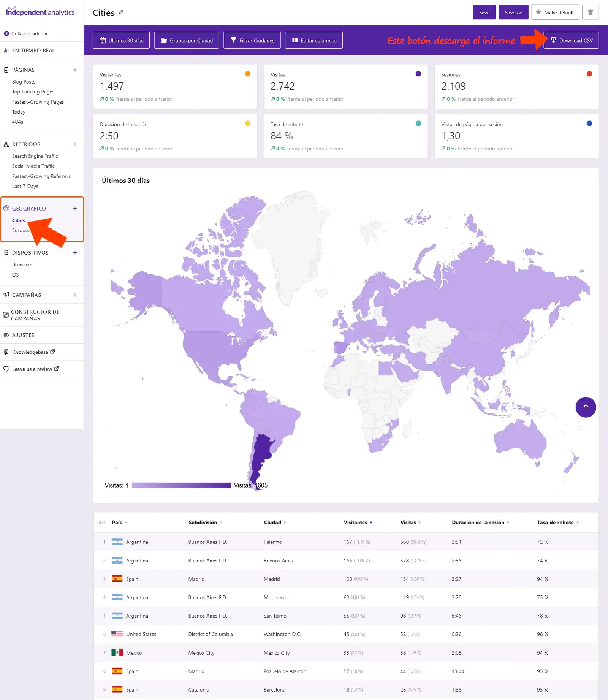This screenshot has width=608, height=700.
Task: Click the scroll-to-top arrow button
Action: (586, 407)
